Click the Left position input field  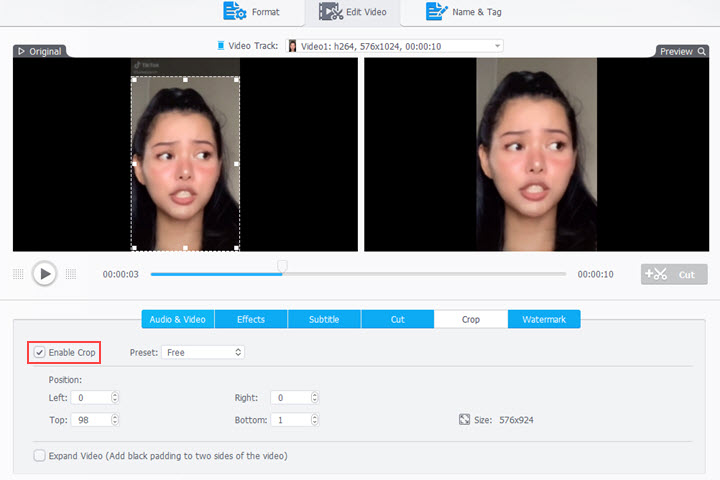[91, 398]
